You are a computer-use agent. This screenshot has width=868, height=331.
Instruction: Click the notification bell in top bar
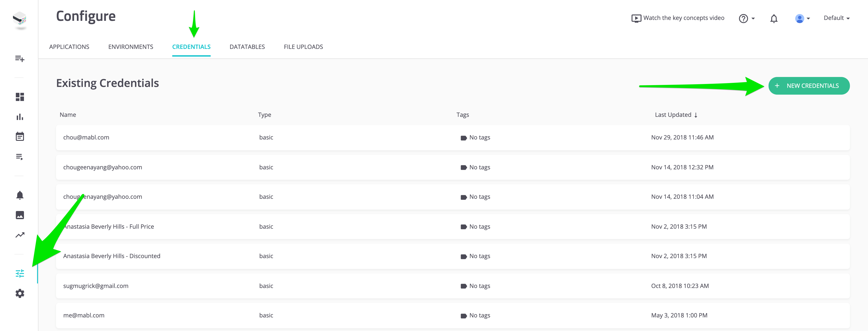pos(774,19)
